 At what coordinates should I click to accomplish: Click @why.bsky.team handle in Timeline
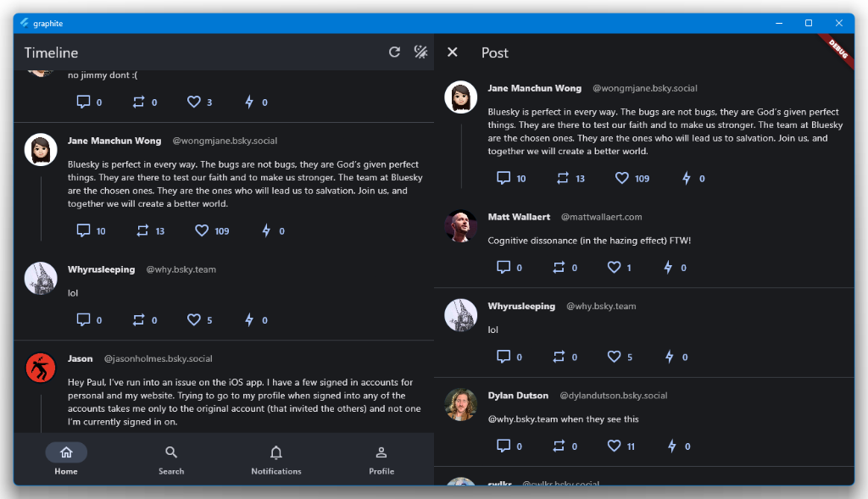coord(181,269)
